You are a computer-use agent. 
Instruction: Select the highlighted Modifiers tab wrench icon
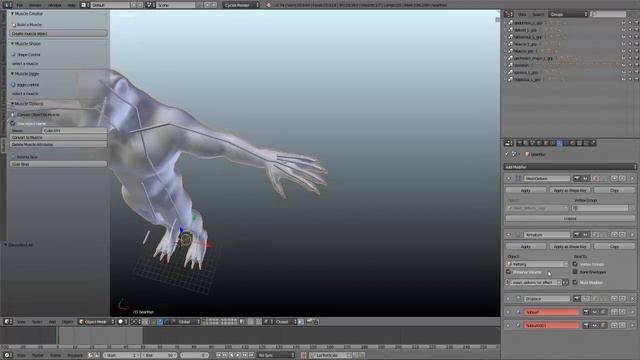click(x=560, y=143)
